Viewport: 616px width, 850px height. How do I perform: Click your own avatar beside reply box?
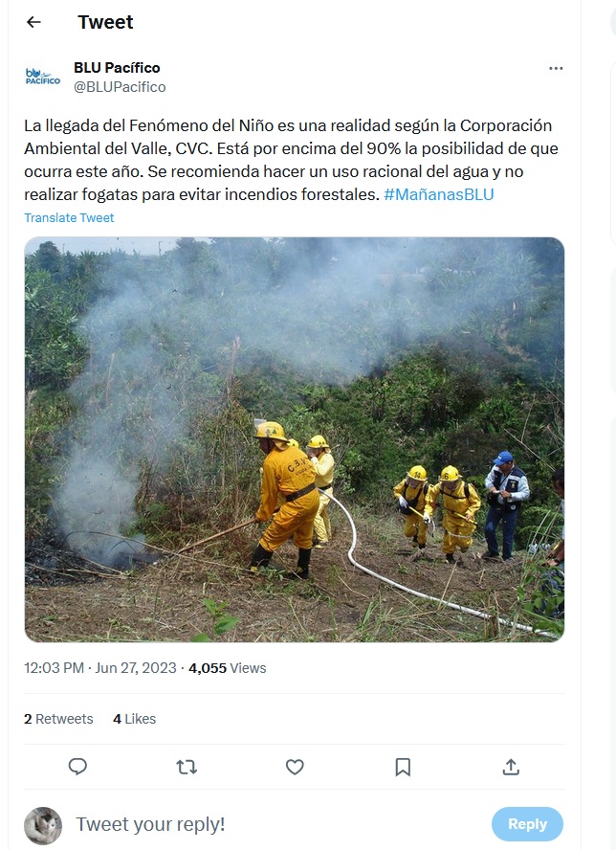coord(43,826)
